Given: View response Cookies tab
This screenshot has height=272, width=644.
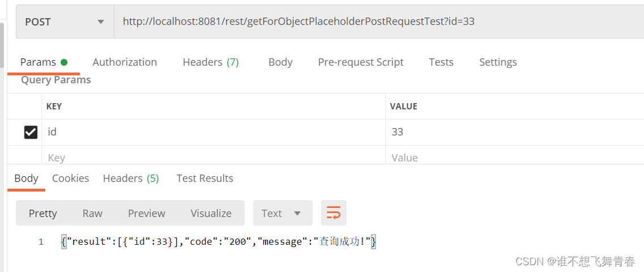Looking at the screenshot, I should 70,178.
